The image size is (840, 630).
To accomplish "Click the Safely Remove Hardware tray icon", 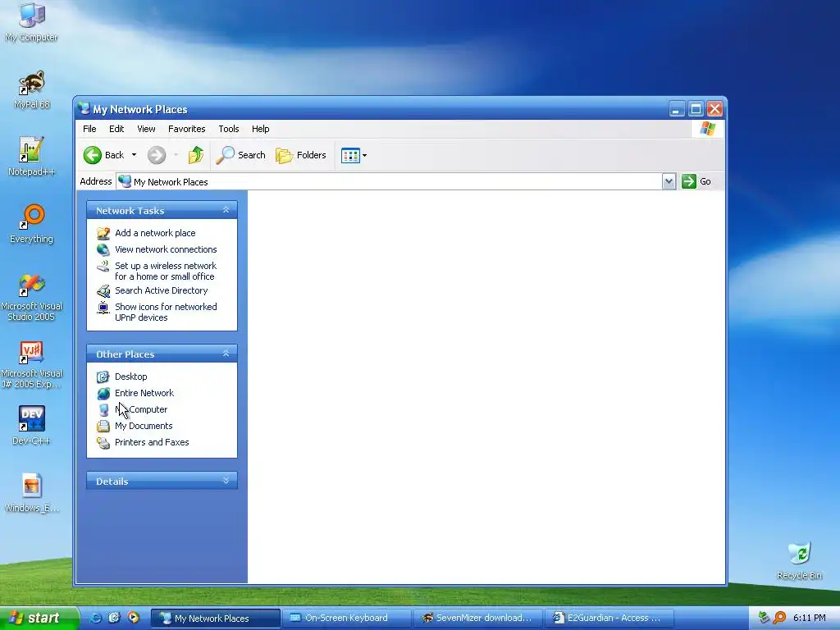I will (764, 619).
